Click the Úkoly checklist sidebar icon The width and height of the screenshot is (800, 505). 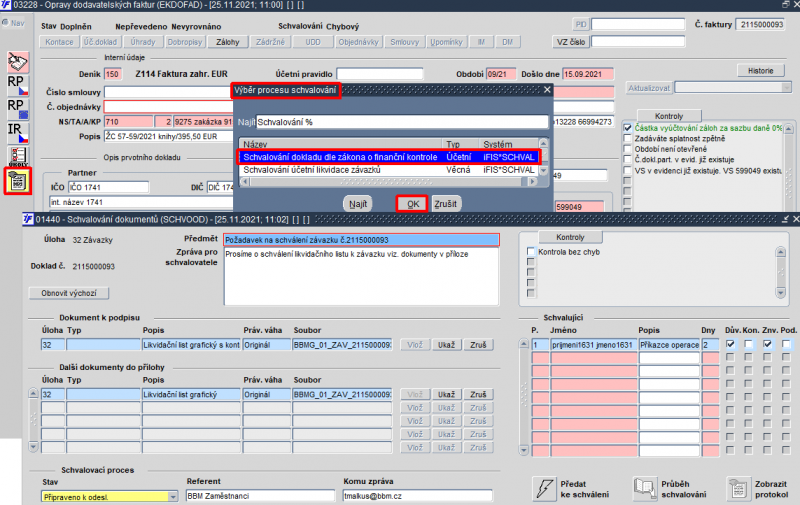[18, 157]
